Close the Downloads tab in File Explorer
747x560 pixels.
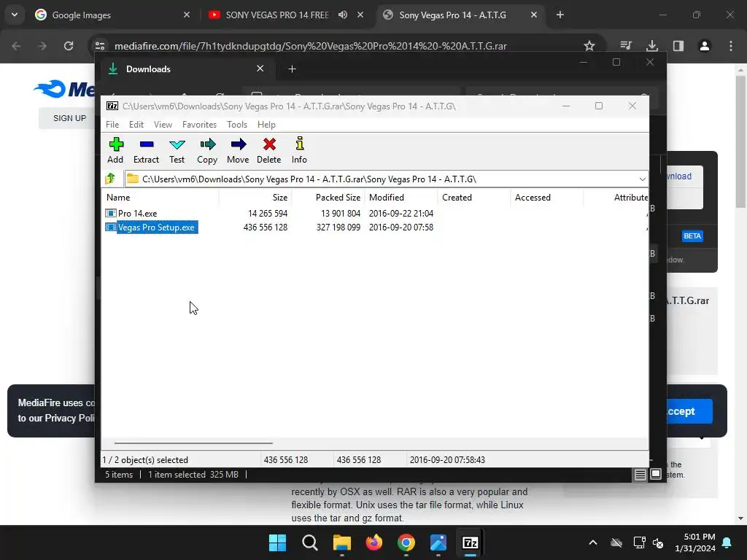[x=260, y=69]
